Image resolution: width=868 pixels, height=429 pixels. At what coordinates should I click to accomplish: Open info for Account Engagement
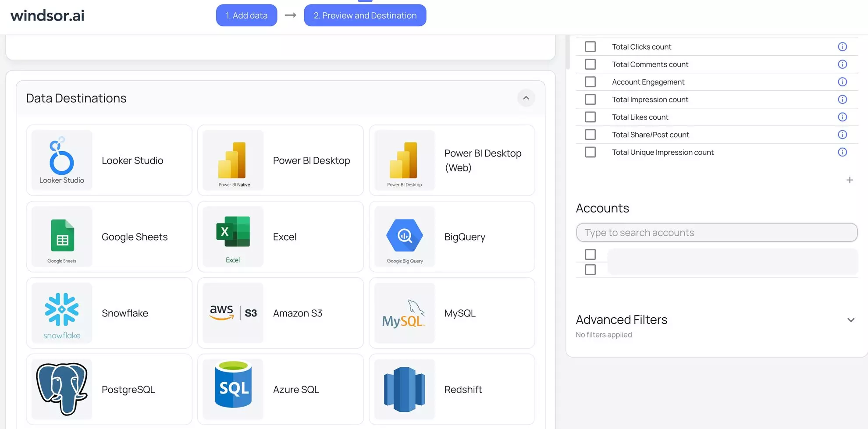click(842, 82)
